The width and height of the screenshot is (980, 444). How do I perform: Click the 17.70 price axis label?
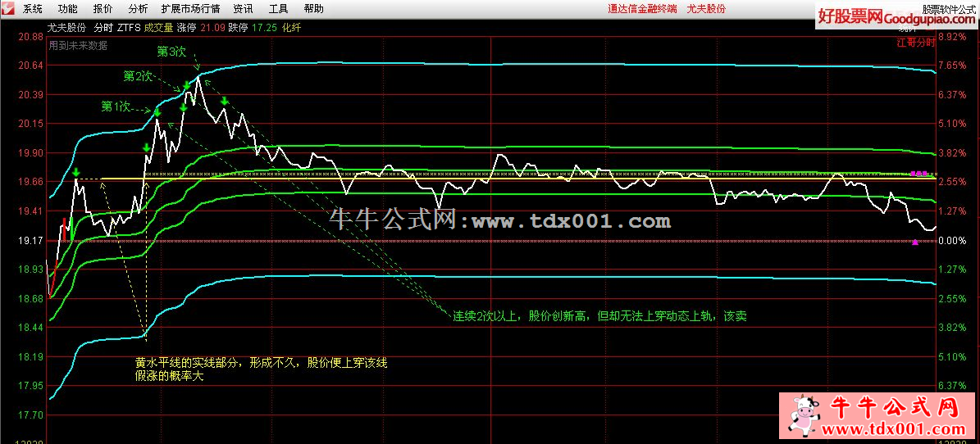click(30, 415)
